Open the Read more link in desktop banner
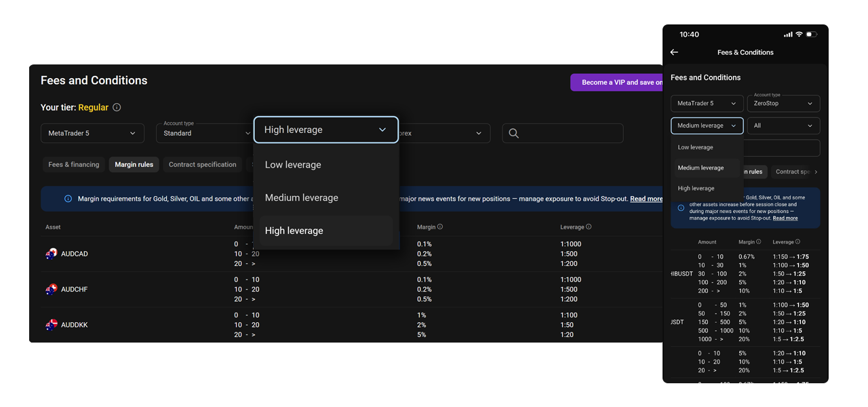 click(646, 199)
